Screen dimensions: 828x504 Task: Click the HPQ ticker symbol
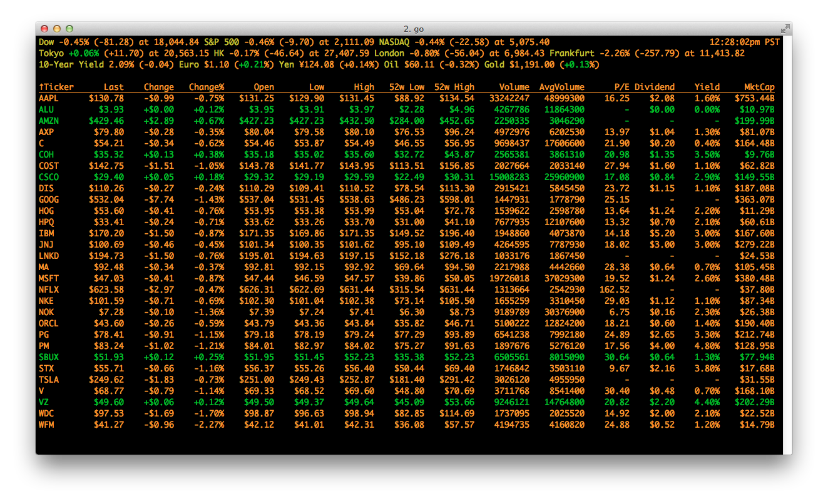[46, 222]
